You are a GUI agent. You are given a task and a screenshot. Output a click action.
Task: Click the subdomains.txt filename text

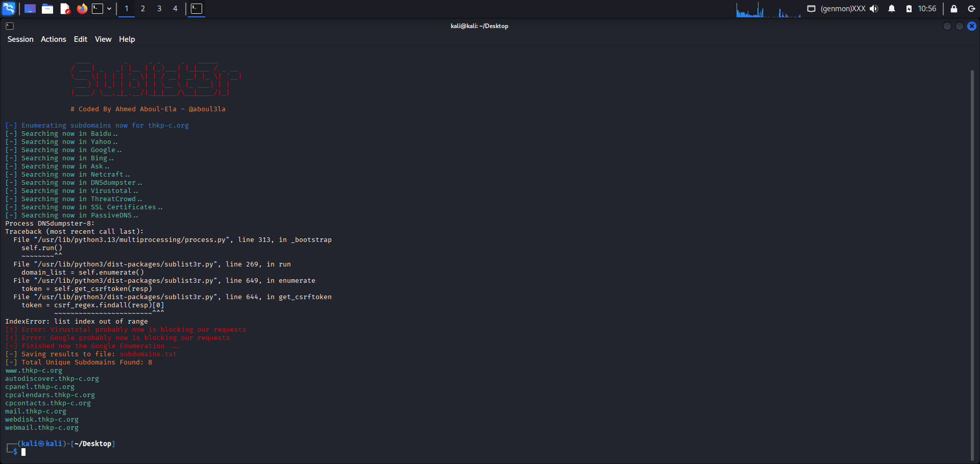[x=148, y=354]
